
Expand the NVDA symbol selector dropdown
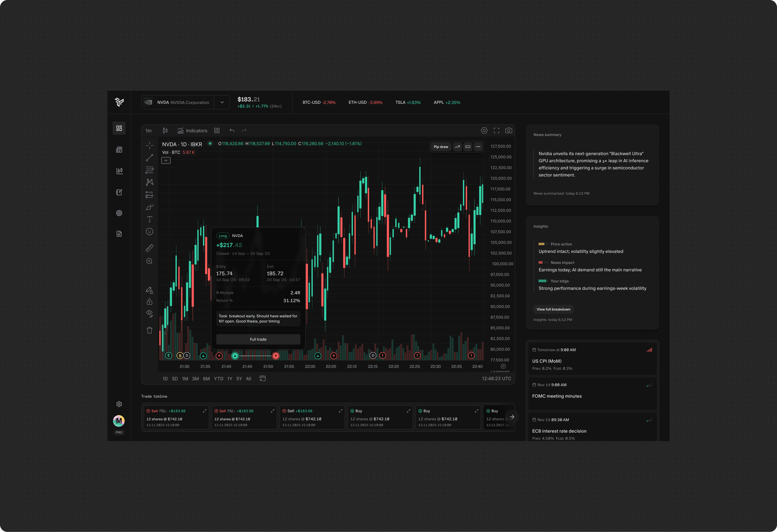click(222, 102)
